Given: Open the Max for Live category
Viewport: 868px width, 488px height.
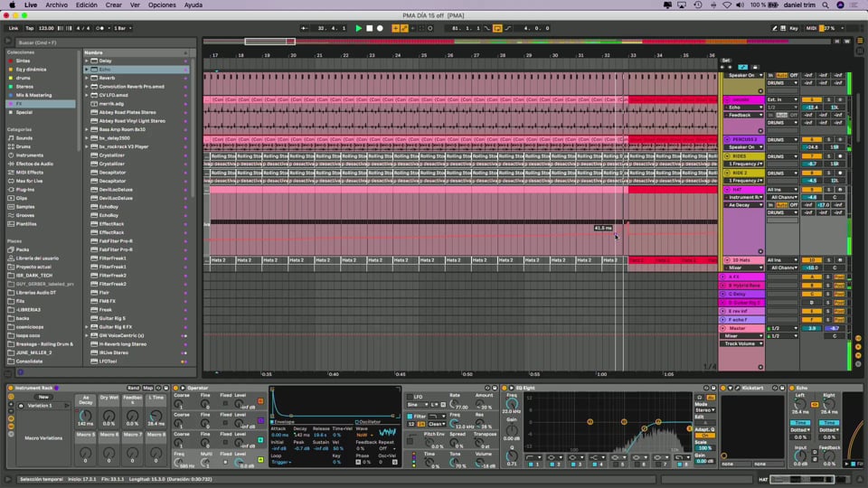Looking at the screenshot, I should [29, 181].
